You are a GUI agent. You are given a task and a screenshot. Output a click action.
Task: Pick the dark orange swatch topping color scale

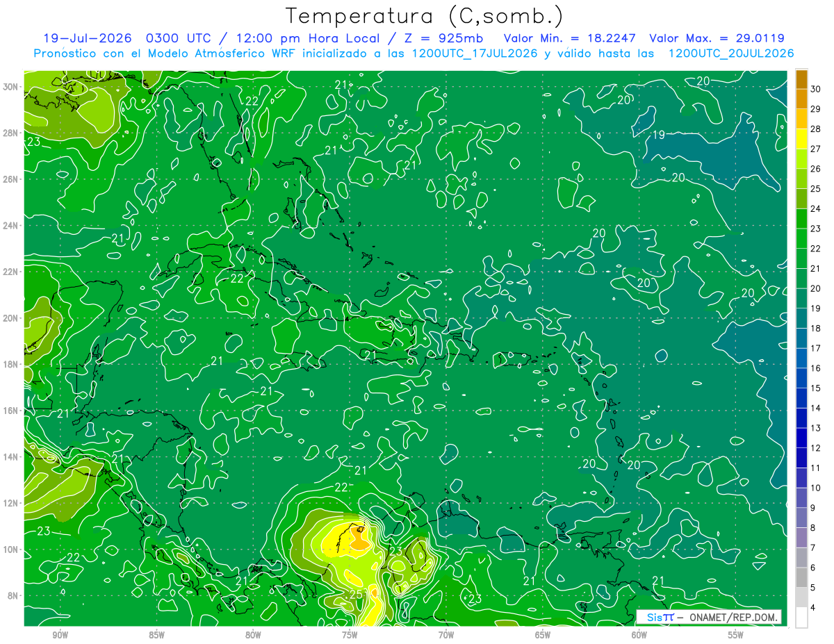coord(801,79)
